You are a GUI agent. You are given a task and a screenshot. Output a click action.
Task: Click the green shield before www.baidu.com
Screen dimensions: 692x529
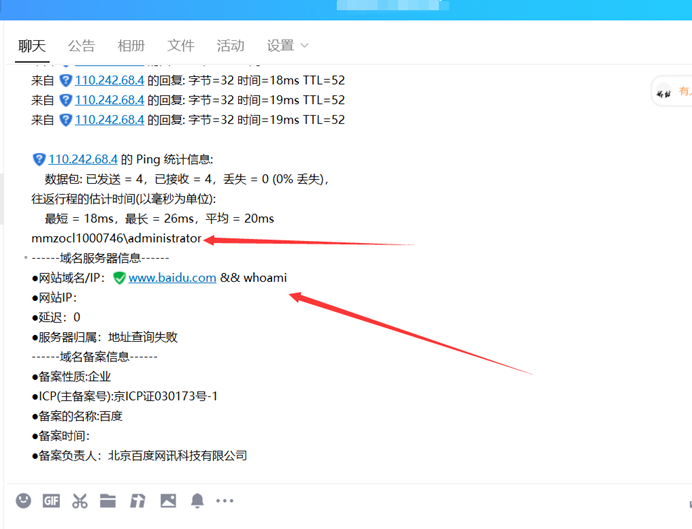point(119,277)
